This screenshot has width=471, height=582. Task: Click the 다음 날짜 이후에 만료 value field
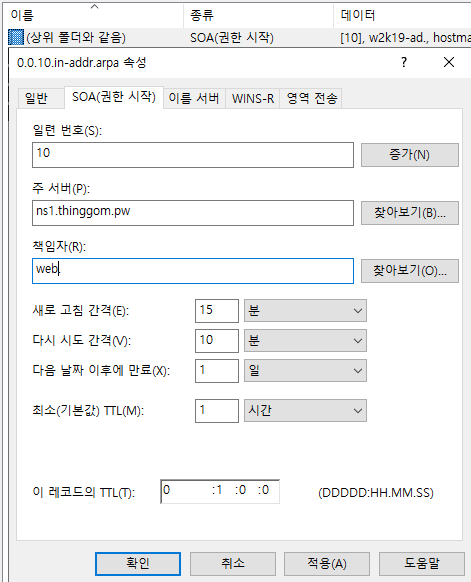[x=217, y=370]
